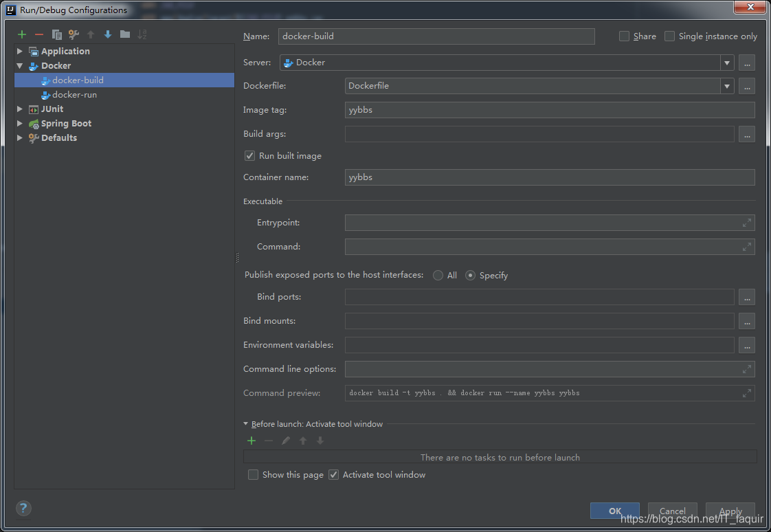Viewport: 771px width, 532px height.
Task: Select the docker-run configuration
Action: point(124,94)
